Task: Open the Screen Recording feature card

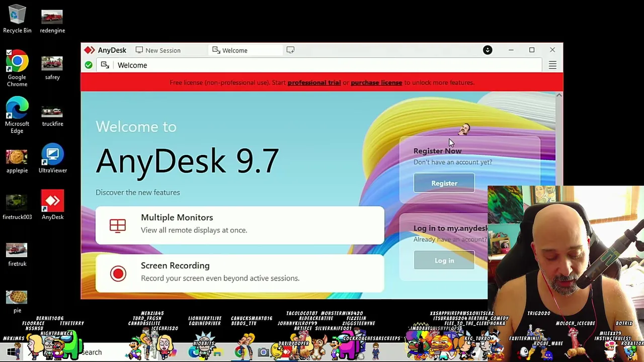Action: [x=240, y=273]
